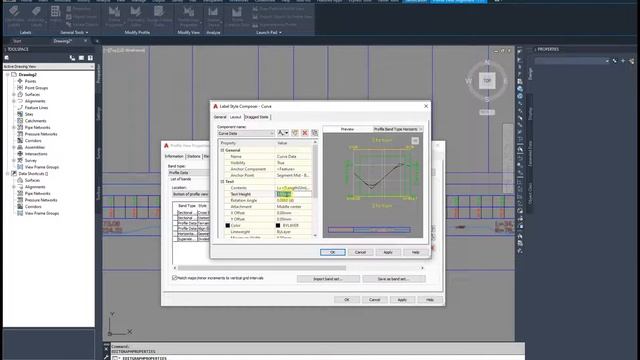Collapse the Drawing2 tree node
This screenshot has width=640, height=360.
click(8, 75)
